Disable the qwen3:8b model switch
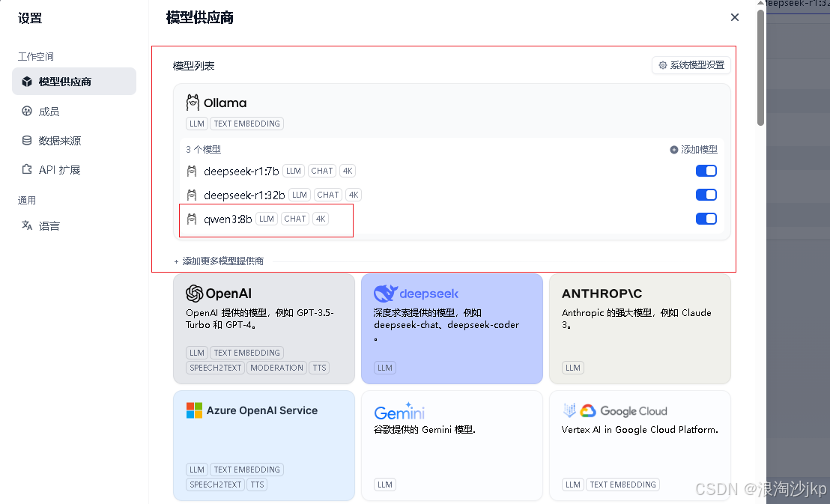830x504 pixels. click(x=706, y=219)
